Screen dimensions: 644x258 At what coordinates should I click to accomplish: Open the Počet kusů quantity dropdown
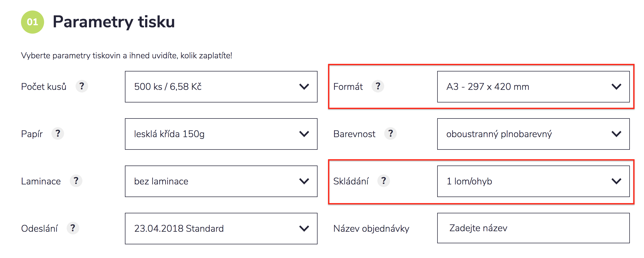(x=221, y=87)
